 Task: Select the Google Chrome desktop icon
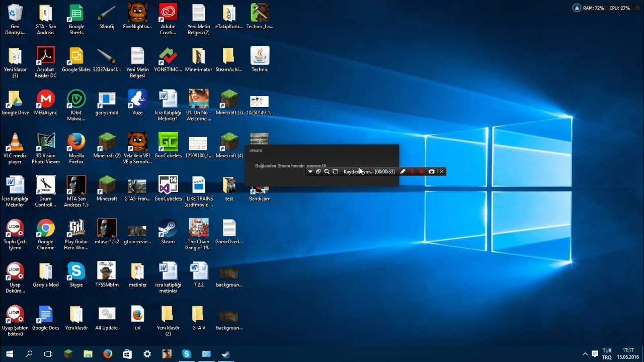click(46, 234)
